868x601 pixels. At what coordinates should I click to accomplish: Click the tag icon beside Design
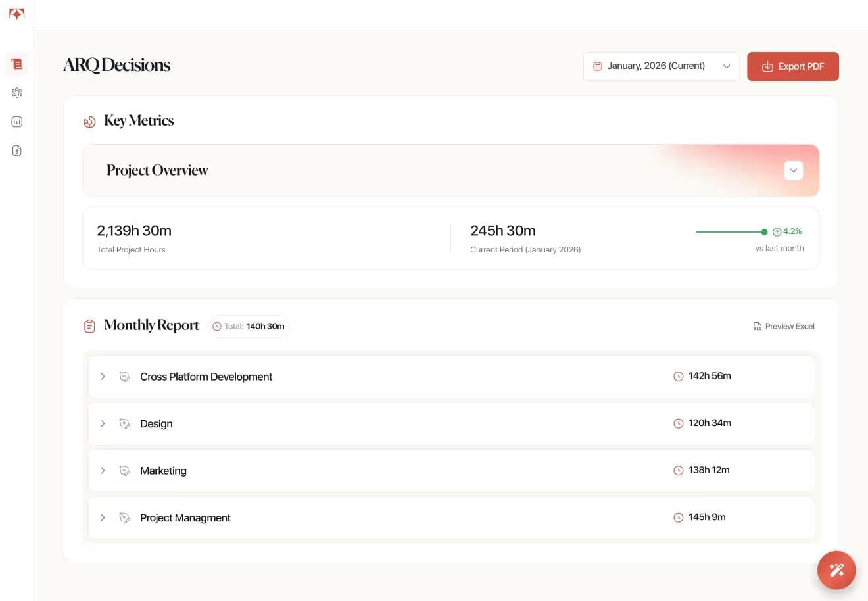coord(124,423)
